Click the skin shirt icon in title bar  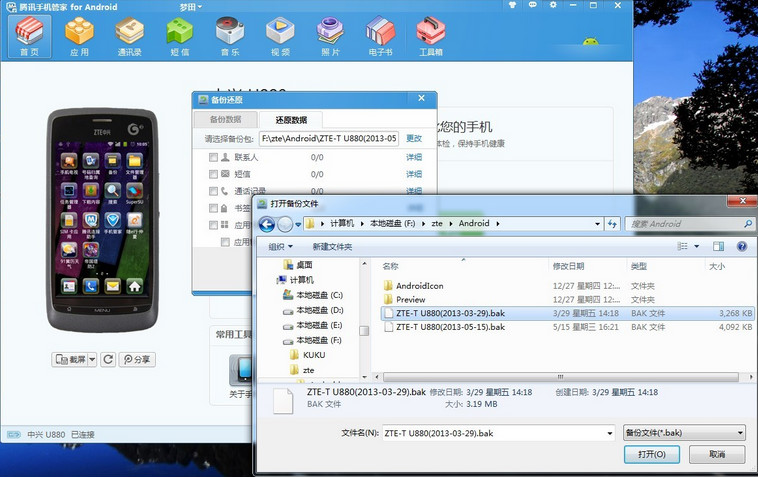pos(512,5)
